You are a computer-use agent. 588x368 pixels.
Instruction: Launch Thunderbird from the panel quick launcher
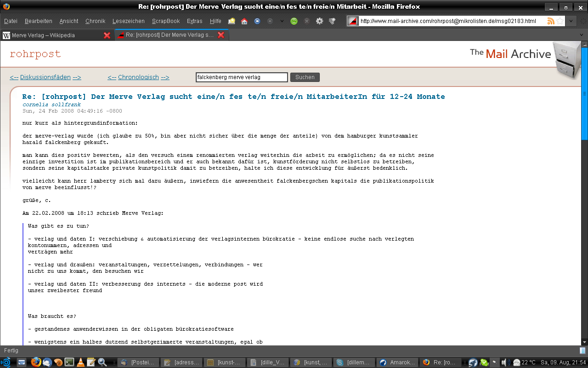click(47, 362)
